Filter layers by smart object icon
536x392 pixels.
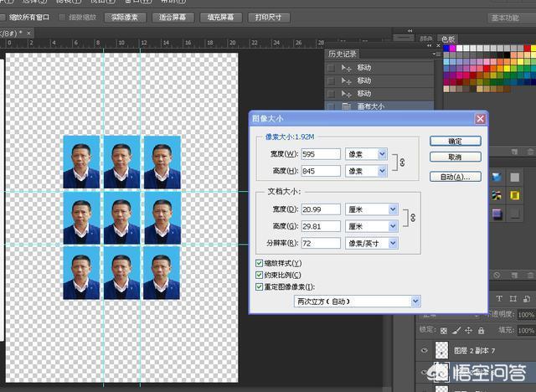(x=527, y=299)
